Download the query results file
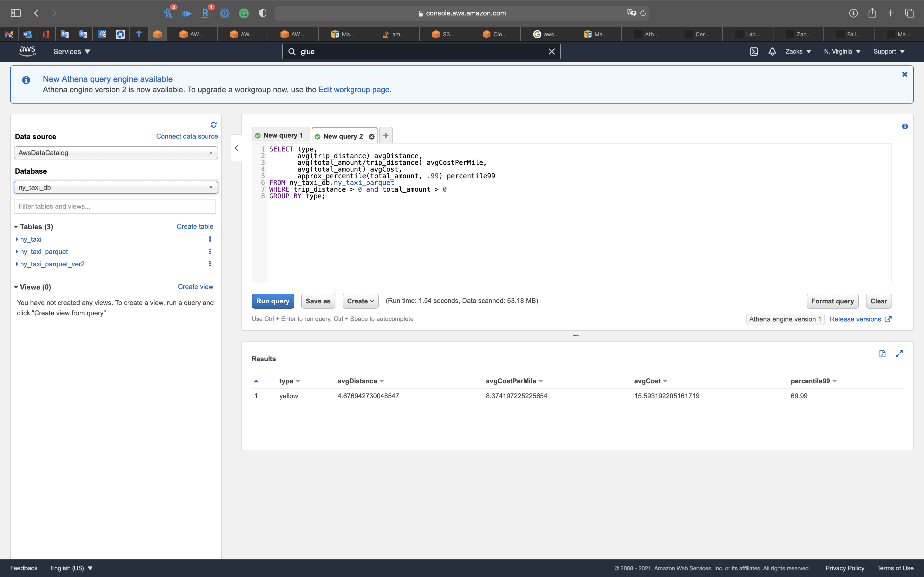This screenshot has height=577, width=924. pos(882,353)
